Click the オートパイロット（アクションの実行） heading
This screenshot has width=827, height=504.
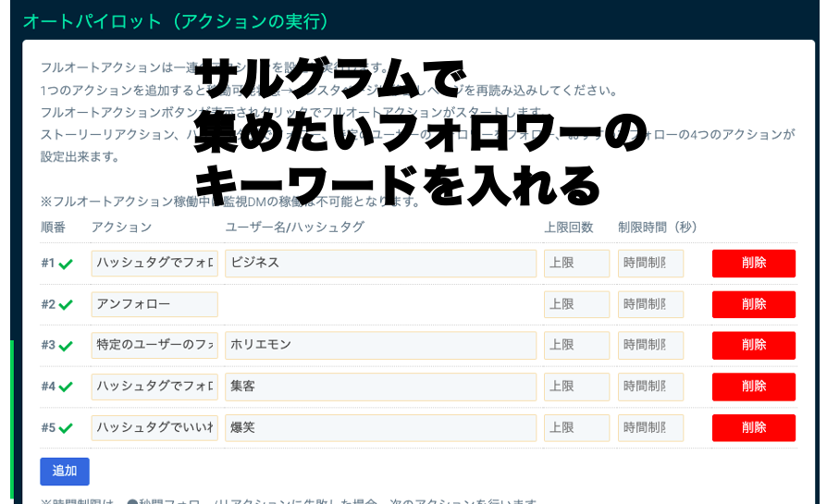tap(176, 21)
